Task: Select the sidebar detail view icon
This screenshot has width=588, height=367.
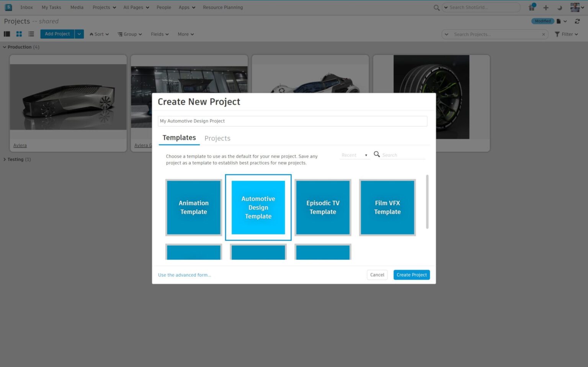Action: [7, 34]
